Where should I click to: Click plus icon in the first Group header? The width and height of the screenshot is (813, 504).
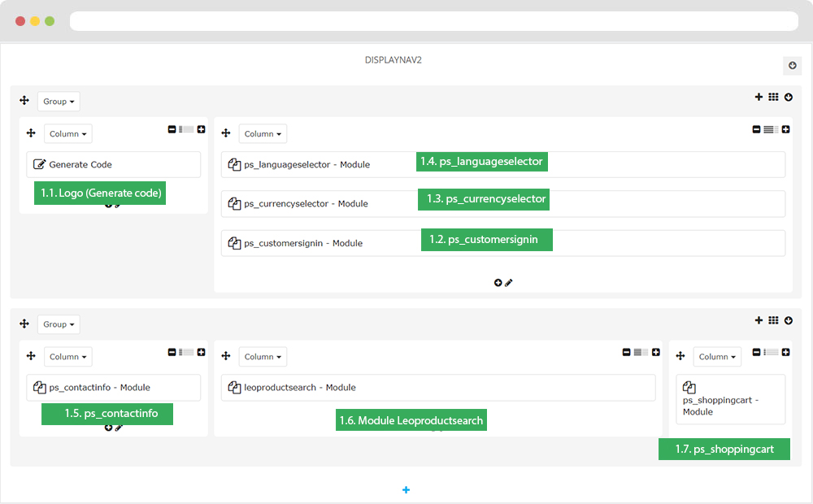click(759, 97)
